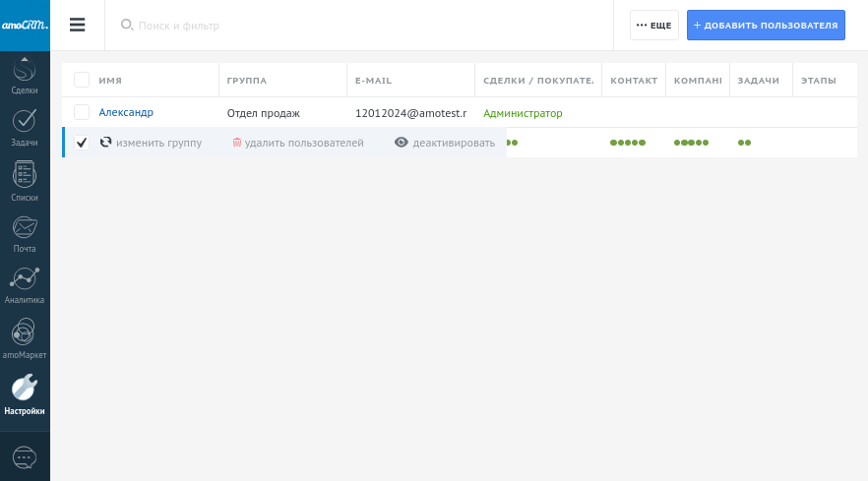Toggle the hamburger menu icon

(78, 25)
